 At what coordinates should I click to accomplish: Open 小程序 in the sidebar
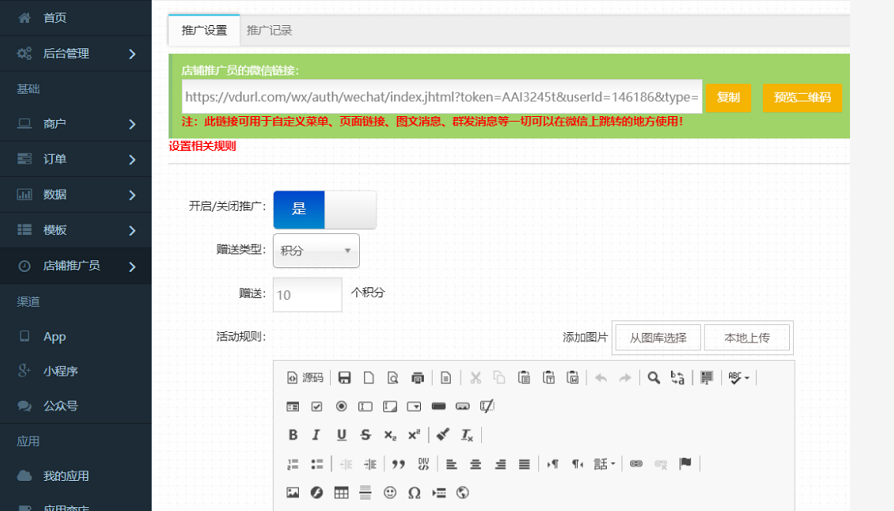point(60,371)
